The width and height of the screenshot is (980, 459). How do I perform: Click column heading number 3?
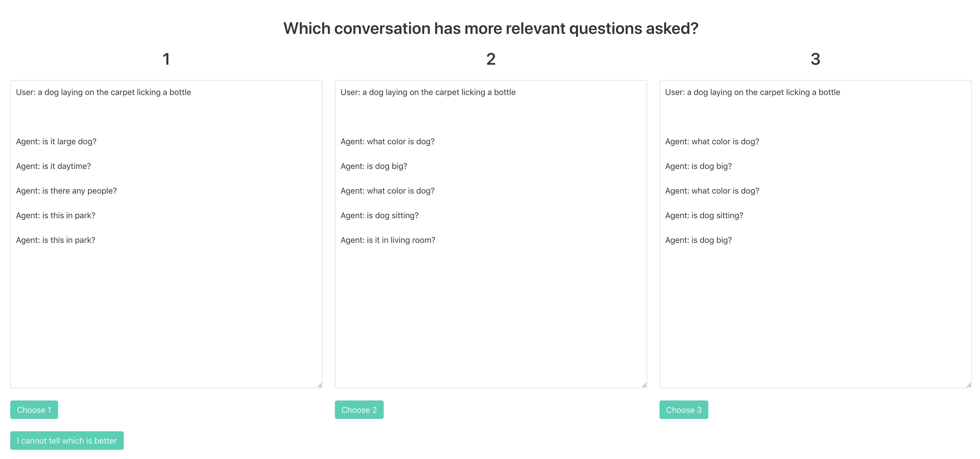coord(815,59)
